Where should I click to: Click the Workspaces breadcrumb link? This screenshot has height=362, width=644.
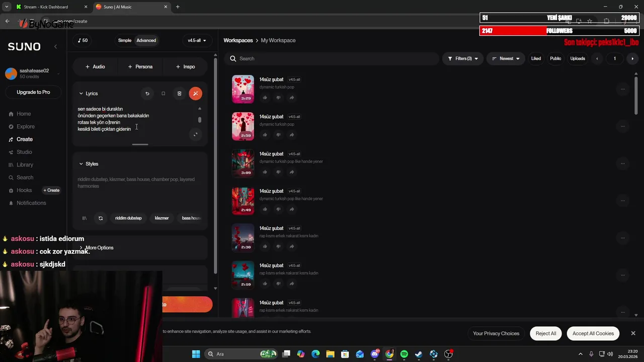point(238,40)
